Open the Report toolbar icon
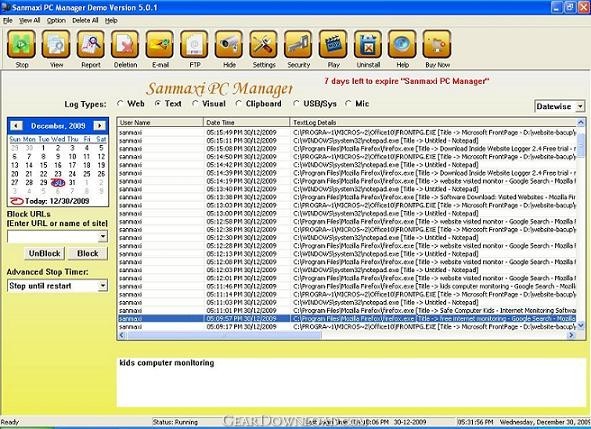 91,44
